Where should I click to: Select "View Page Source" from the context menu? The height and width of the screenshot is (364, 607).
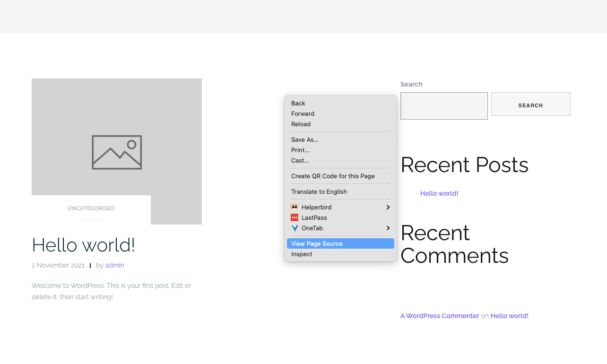coord(316,243)
